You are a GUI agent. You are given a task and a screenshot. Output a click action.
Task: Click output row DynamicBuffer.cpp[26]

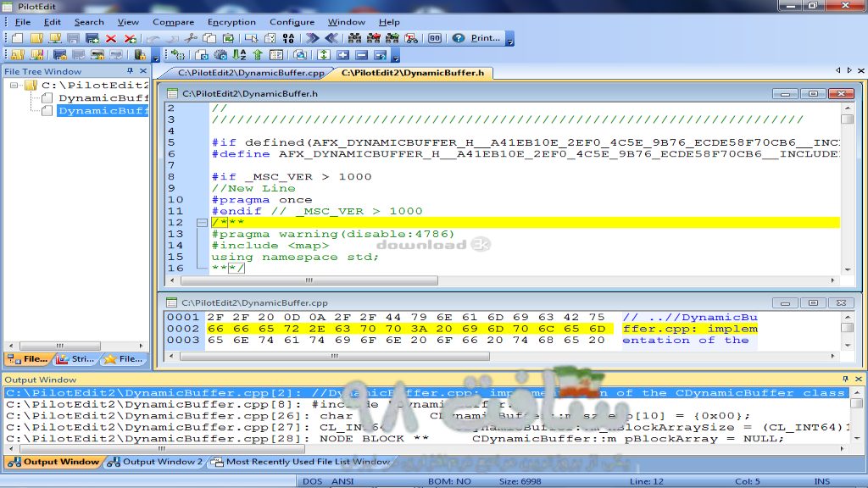426,415
